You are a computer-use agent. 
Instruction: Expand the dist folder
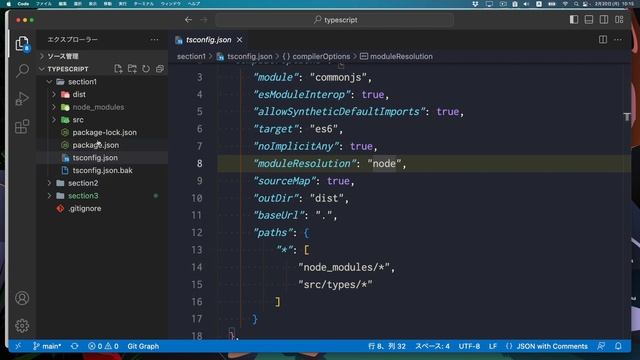pos(53,94)
